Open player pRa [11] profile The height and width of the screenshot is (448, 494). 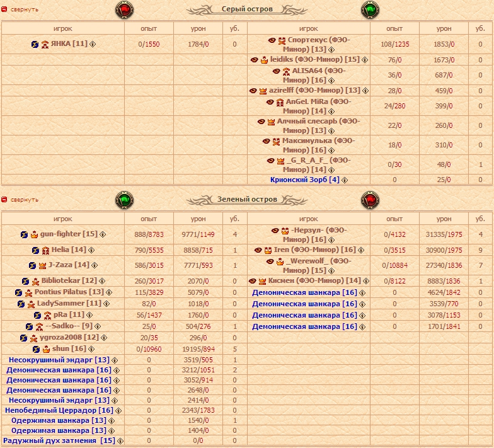[69, 314]
